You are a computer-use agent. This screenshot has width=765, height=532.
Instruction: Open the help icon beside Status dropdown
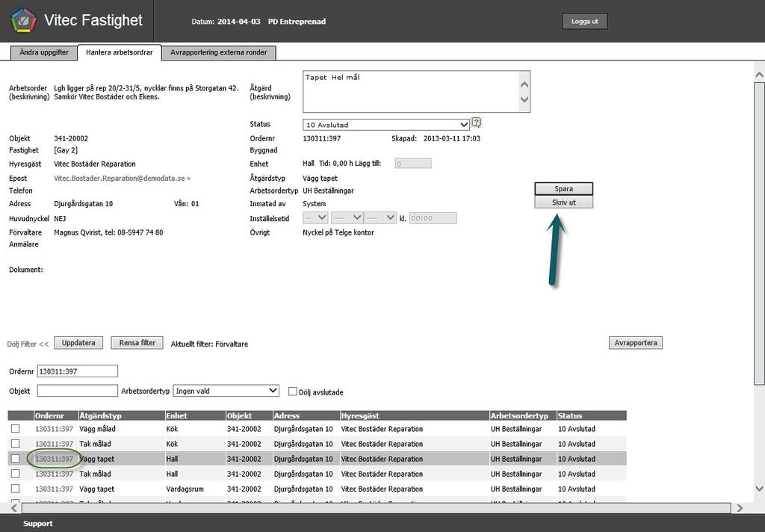click(477, 123)
